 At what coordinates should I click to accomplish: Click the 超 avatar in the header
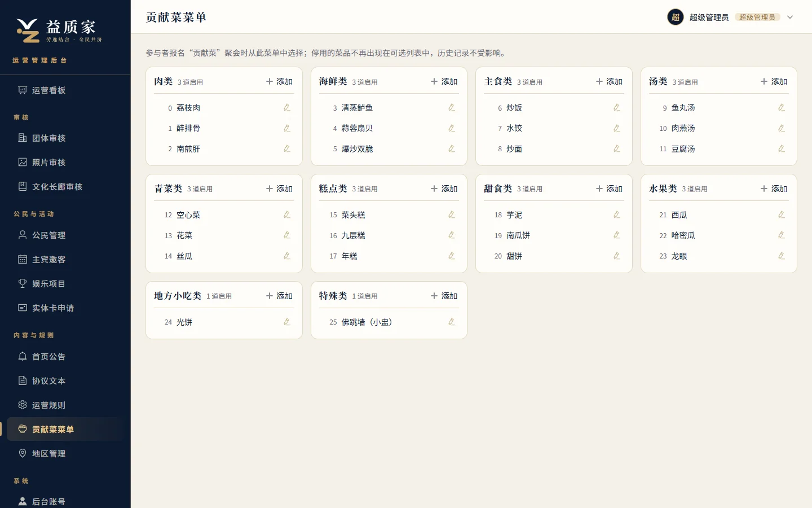(x=676, y=17)
